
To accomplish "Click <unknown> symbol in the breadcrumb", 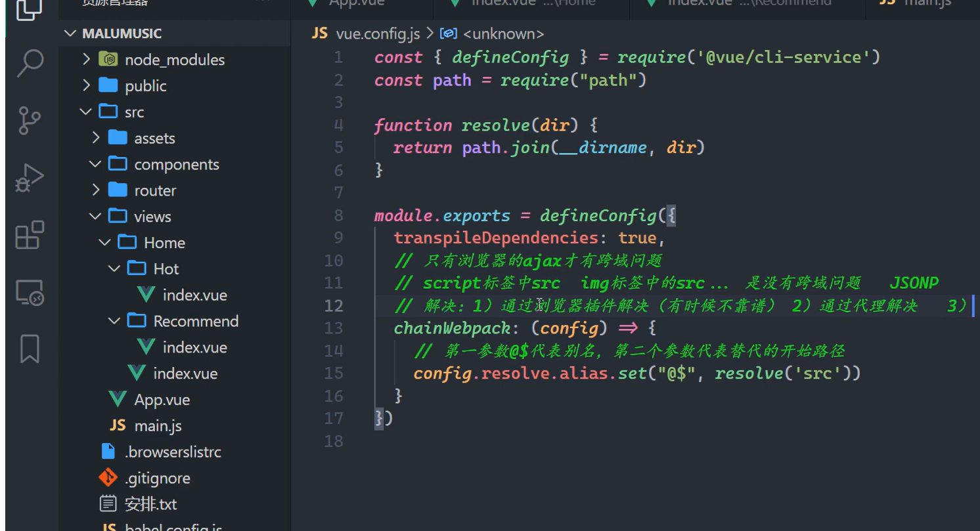I will [504, 33].
